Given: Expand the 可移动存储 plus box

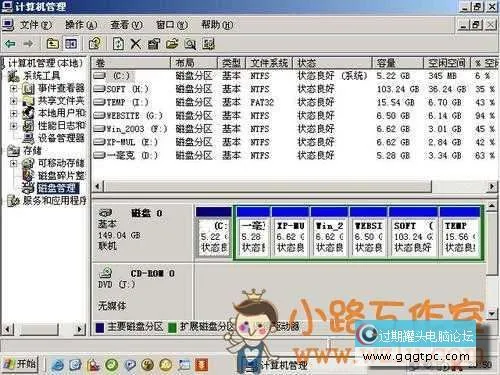Looking at the screenshot, I should point(13,163).
